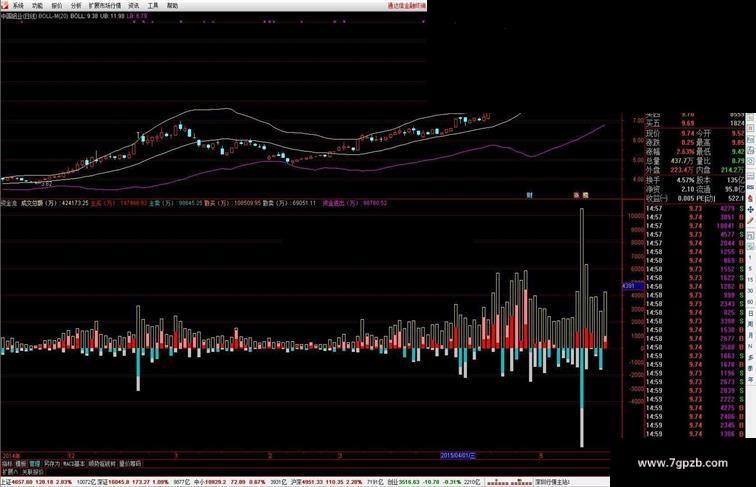Click the blue four-arrow move icon

point(751,210)
